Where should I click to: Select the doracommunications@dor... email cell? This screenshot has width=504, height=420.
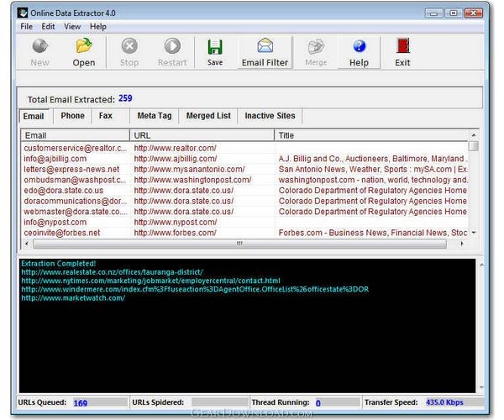pyautogui.click(x=76, y=201)
